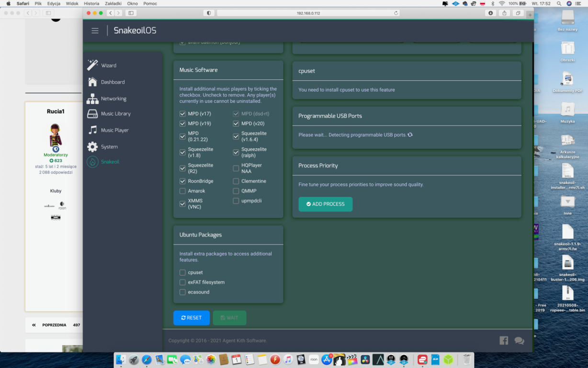Open Photos from the Dock

211,359
